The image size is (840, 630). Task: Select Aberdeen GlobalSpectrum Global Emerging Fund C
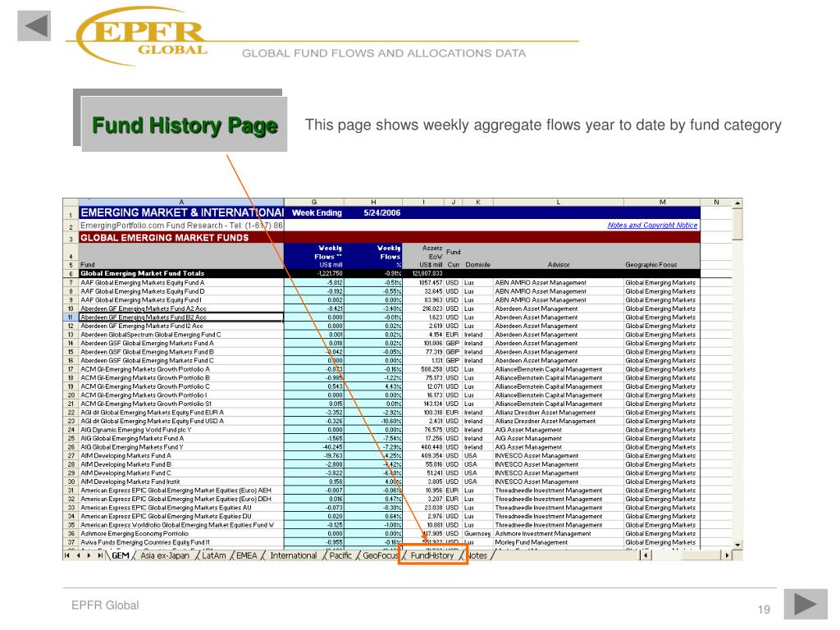(181, 335)
